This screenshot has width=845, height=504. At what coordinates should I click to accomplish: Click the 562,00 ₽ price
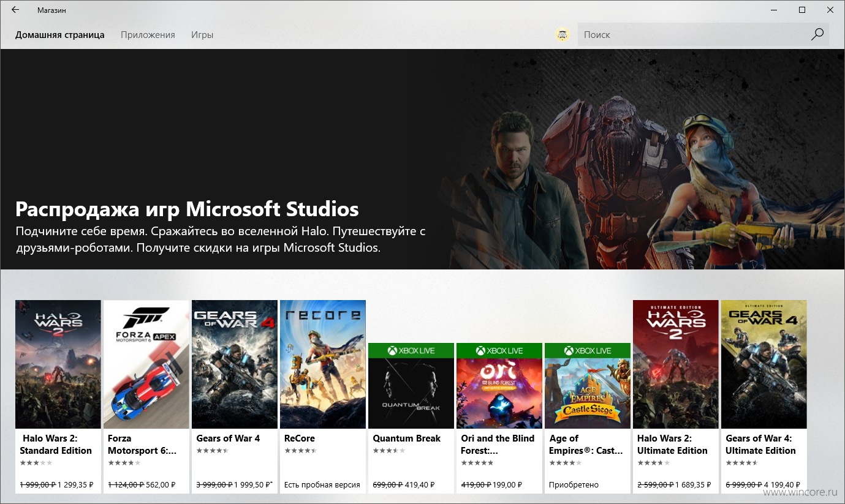coord(161,484)
